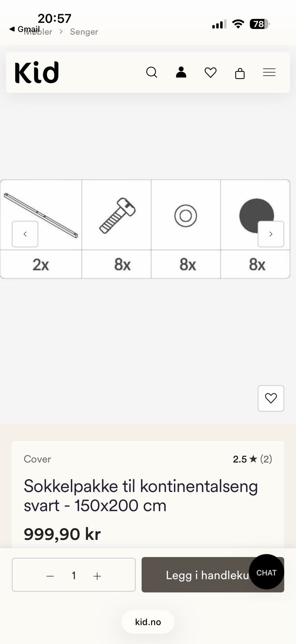Screen dimensions: 296x644
Task: Increase quantity with plus button
Action: point(97,576)
